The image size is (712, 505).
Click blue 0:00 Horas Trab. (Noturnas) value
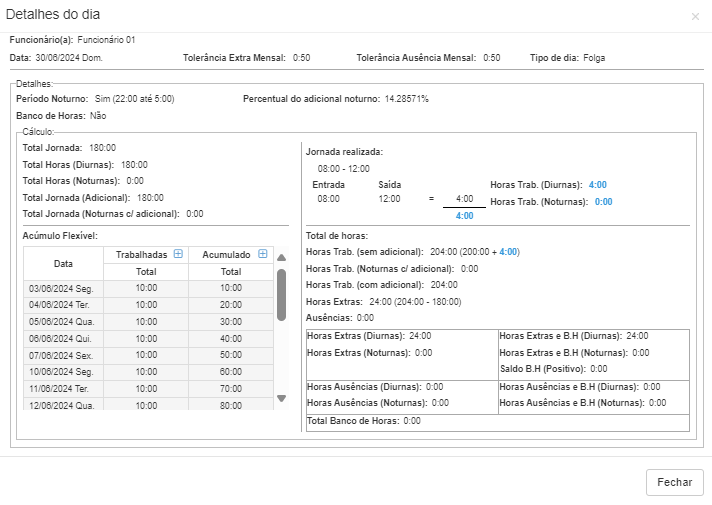(x=603, y=201)
